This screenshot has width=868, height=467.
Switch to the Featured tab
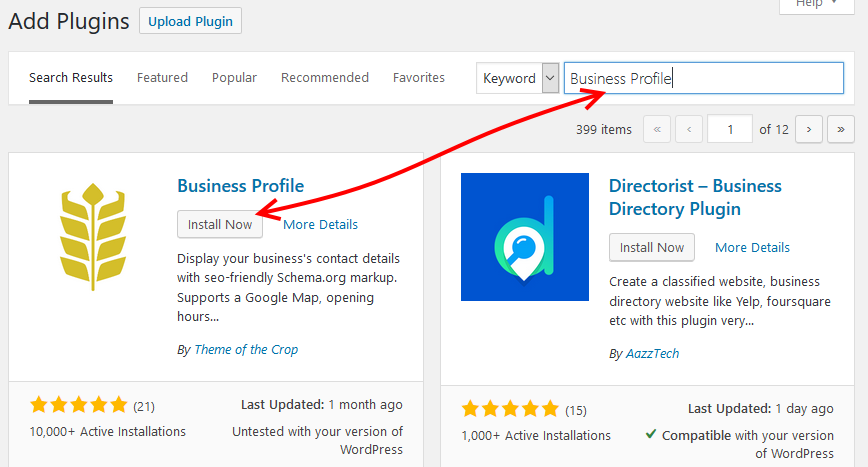tap(162, 77)
